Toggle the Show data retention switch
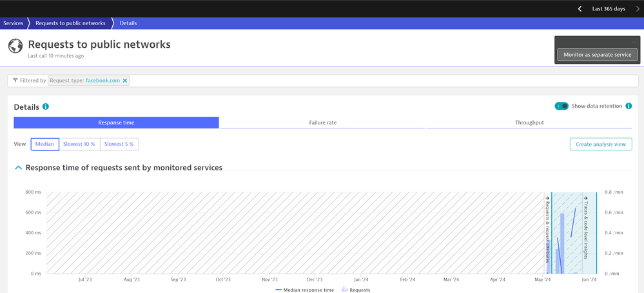 [x=561, y=106]
